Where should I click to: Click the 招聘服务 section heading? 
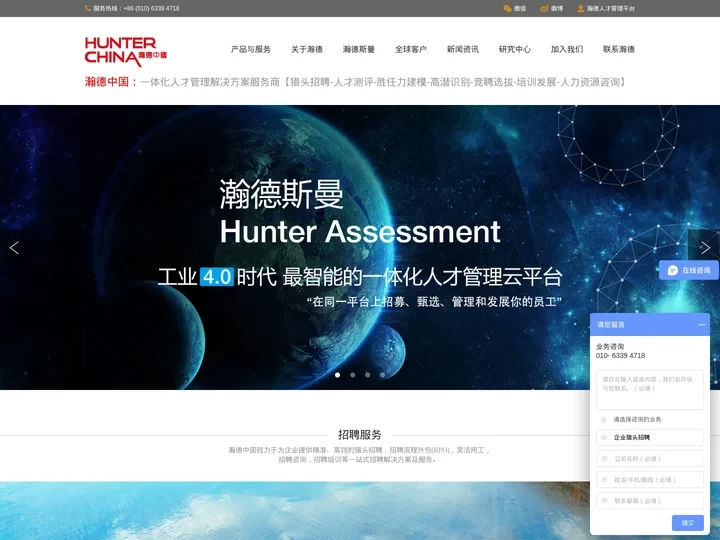pyautogui.click(x=360, y=434)
